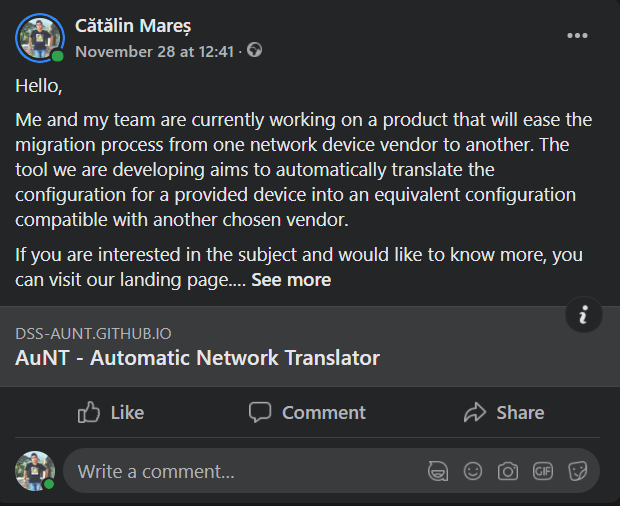Expand the post with See more
This screenshot has height=506, width=620.
(x=291, y=280)
